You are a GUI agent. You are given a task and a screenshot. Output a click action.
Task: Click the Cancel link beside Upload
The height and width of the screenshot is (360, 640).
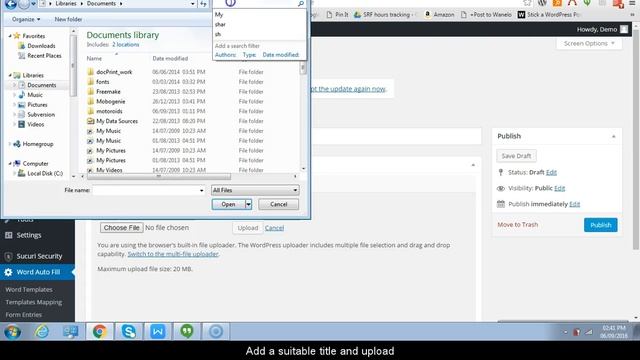tap(274, 228)
